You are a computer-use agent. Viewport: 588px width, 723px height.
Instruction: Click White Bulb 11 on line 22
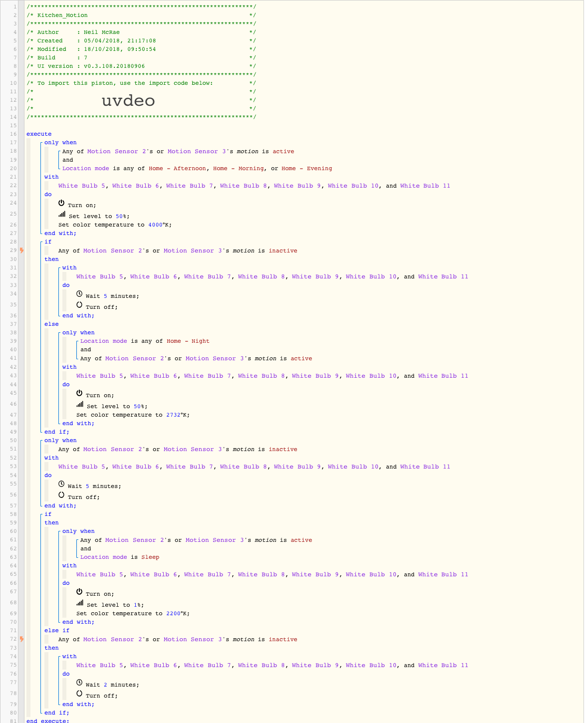pyautogui.click(x=425, y=186)
